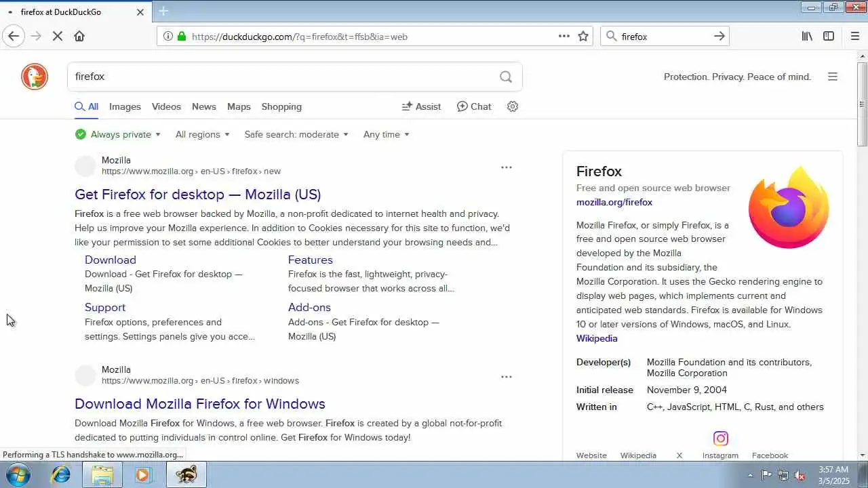Screen dimensions: 868x488
Task: Click the 'Facebook' link at panel bottom
Action: tap(770, 455)
